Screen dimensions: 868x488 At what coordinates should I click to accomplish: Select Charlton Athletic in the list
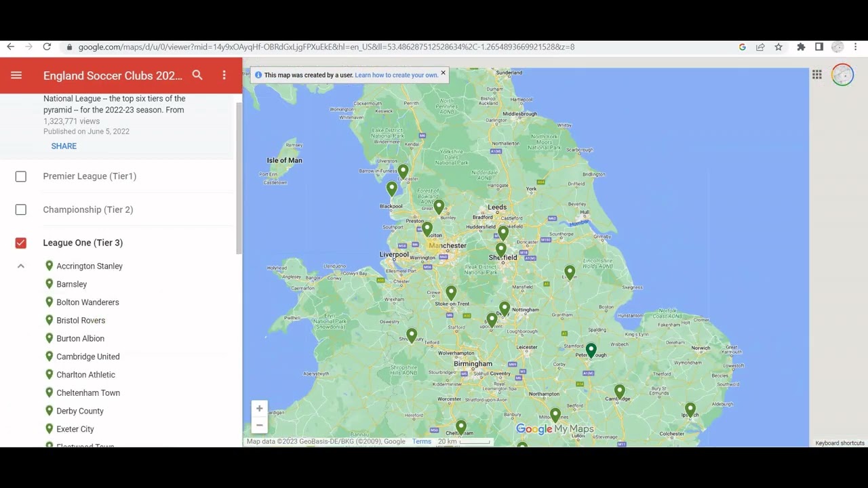click(x=85, y=375)
